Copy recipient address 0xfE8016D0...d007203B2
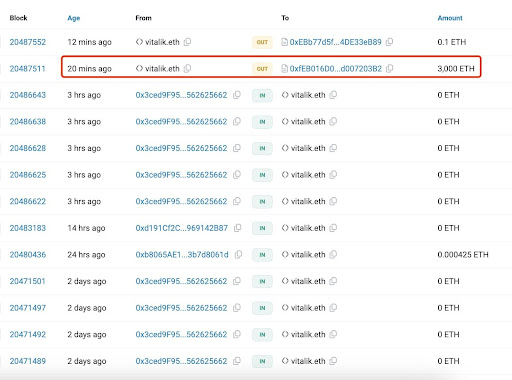Screen dimensions: 512x380 [x=390, y=68]
